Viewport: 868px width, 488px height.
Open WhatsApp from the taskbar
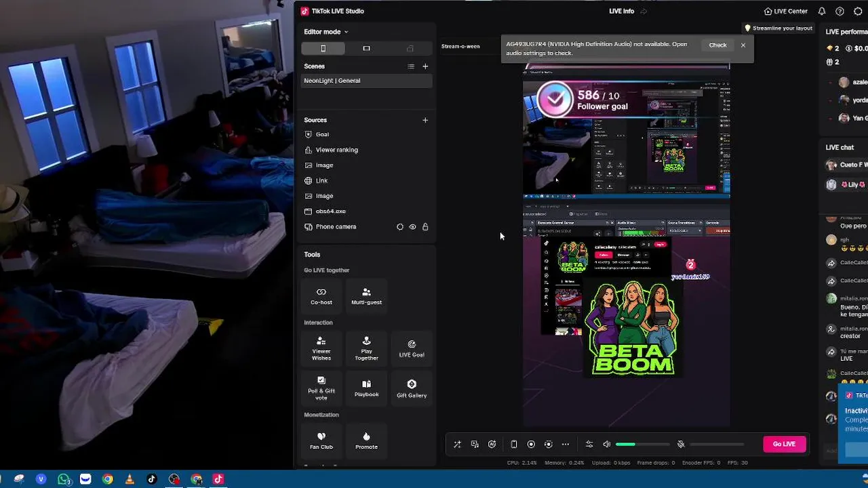point(64,479)
